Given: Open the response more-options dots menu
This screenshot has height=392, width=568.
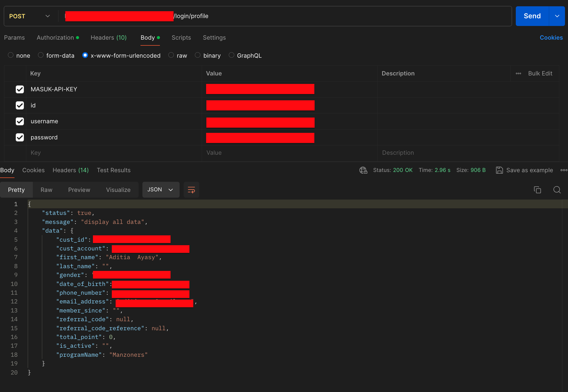Looking at the screenshot, I should click(564, 170).
